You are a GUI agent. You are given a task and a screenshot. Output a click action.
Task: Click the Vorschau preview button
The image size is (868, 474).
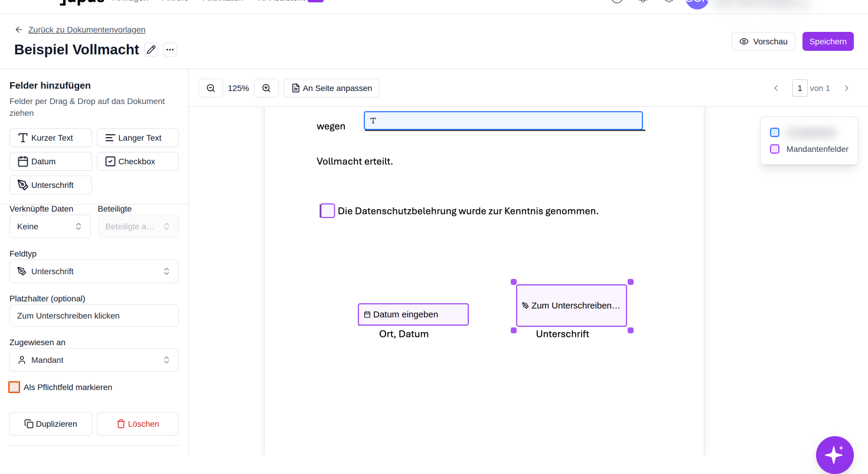pyautogui.click(x=763, y=41)
